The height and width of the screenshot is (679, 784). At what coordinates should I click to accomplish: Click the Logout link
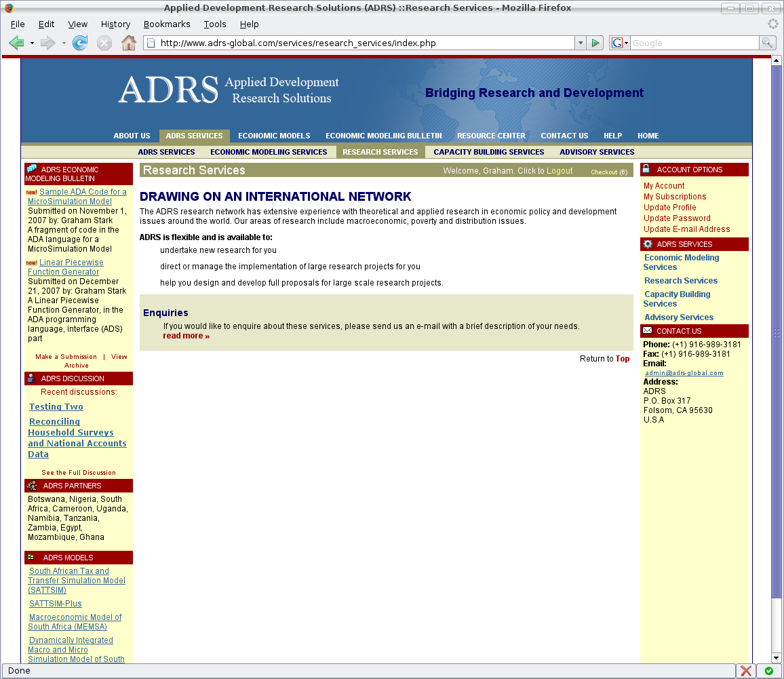[560, 171]
